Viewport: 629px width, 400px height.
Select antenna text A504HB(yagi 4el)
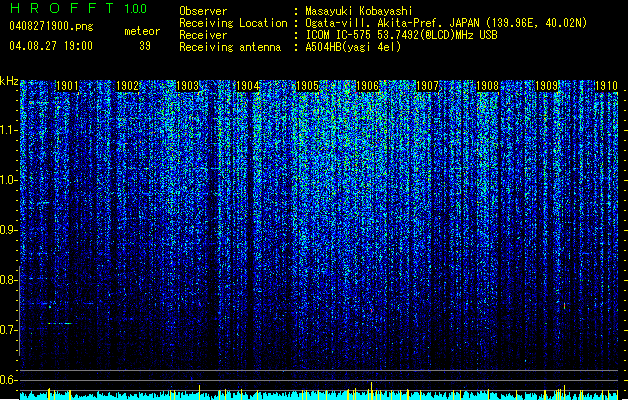(353, 47)
